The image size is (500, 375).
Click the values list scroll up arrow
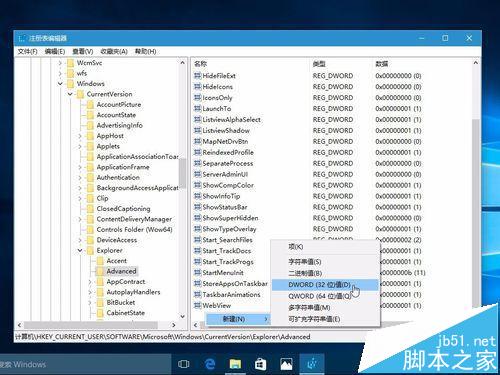pos(476,63)
